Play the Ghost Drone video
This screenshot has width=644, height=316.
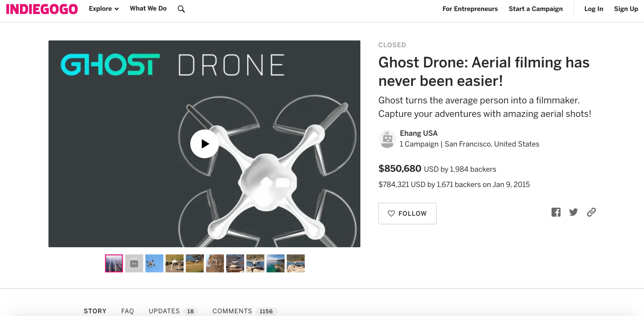coord(205,144)
